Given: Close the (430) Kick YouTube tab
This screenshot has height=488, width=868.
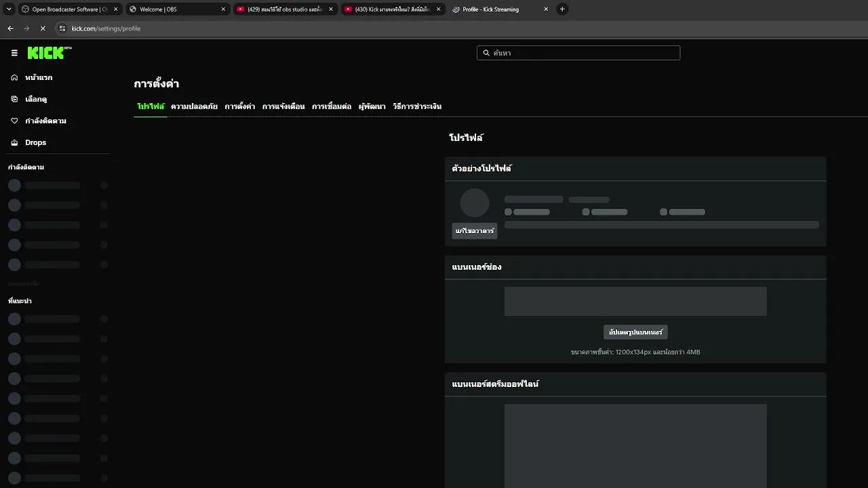Looking at the screenshot, I should pyautogui.click(x=438, y=9).
